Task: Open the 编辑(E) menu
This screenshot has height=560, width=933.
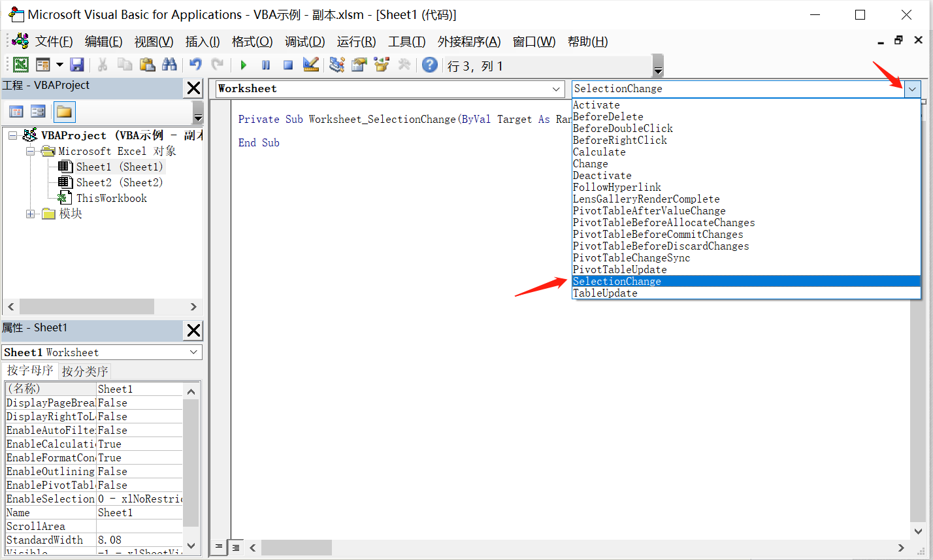Action: [x=103, y=42]
